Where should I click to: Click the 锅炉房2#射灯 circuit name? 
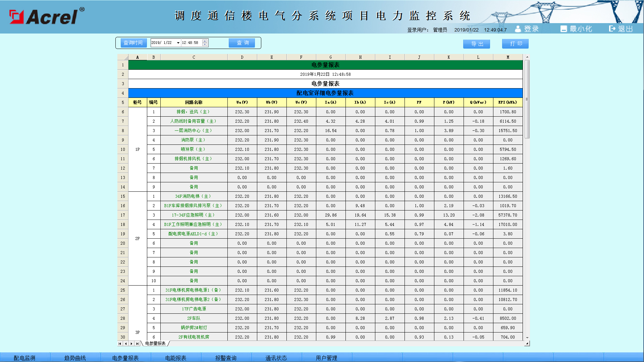(x=194, y=328)
